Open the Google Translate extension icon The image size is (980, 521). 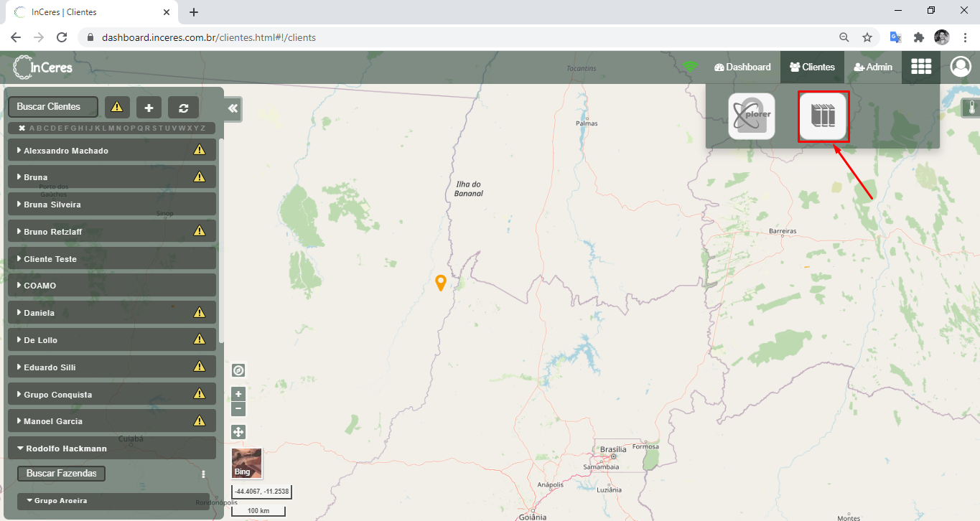click(x=895, y=37)
